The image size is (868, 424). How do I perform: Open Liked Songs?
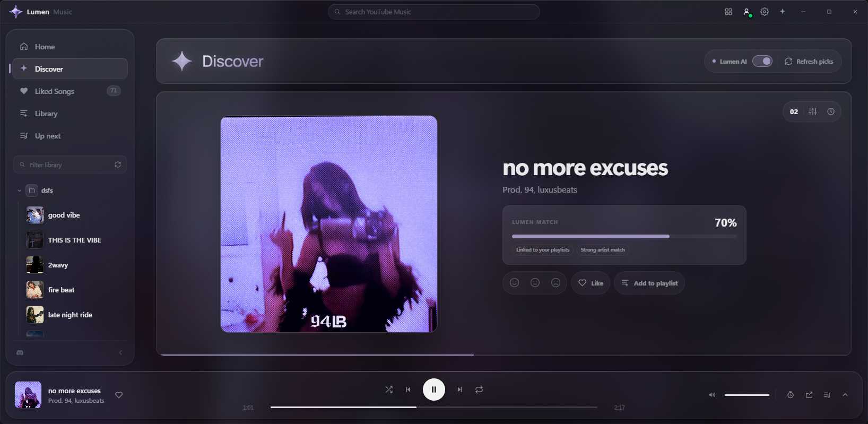point(70,91)
